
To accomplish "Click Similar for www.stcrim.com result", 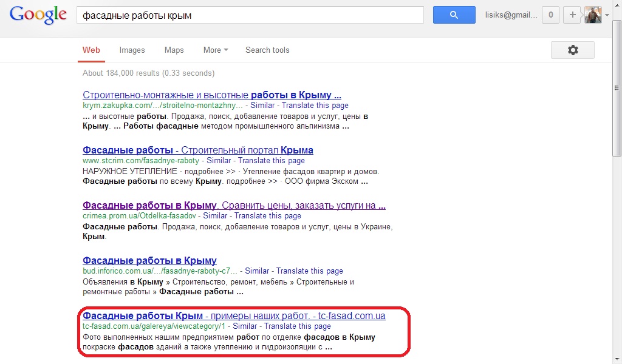I will pos(219,160).
